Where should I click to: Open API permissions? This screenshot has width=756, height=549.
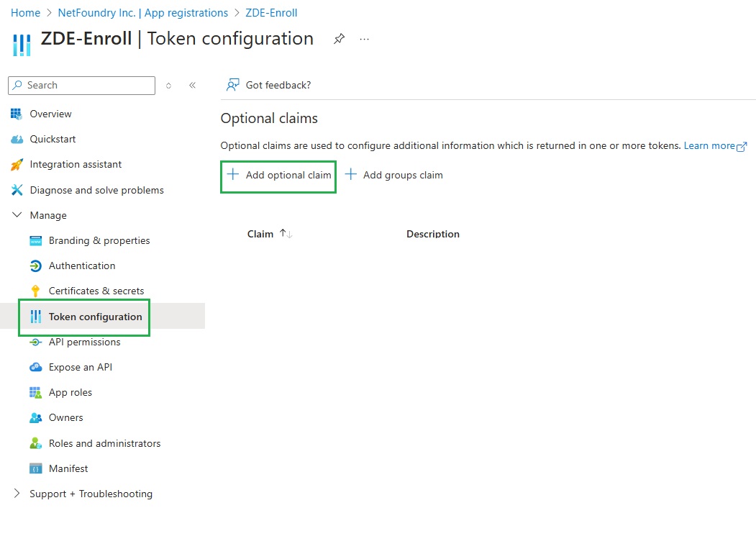click(84, 342)
